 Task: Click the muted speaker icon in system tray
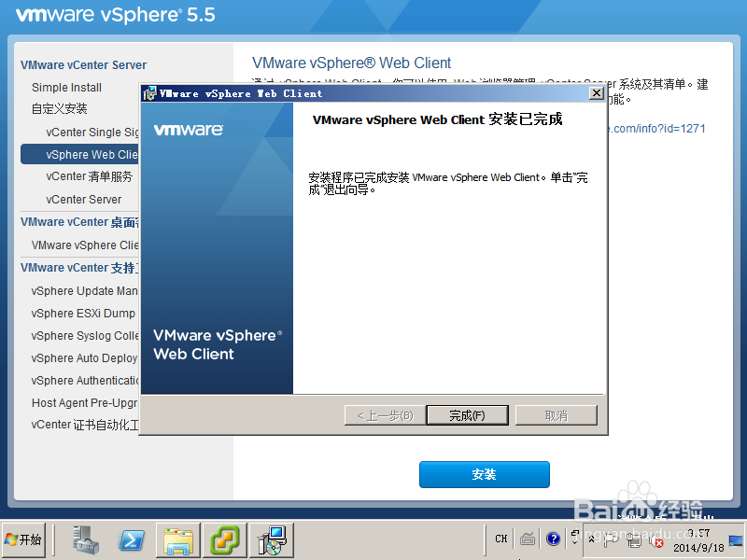(657, 539)
